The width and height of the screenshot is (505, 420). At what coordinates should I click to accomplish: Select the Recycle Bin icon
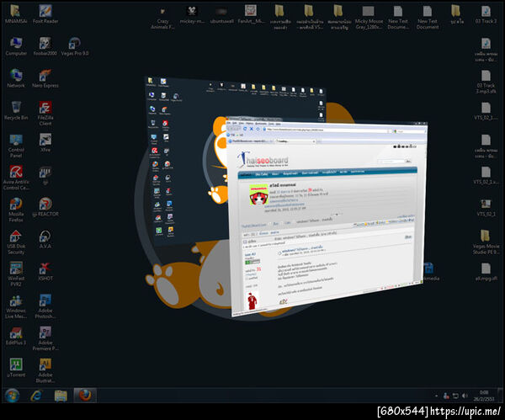(16, 111)
